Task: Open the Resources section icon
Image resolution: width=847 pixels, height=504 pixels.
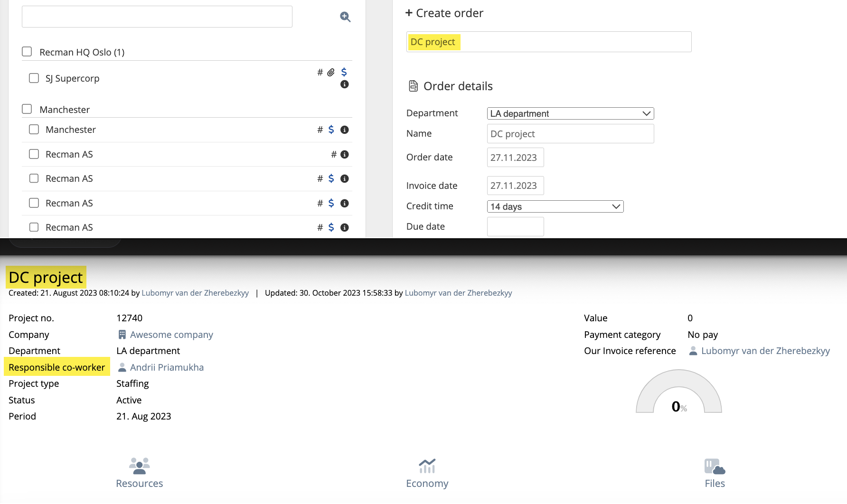Action: pyautogui.click(x=139, y=466)
